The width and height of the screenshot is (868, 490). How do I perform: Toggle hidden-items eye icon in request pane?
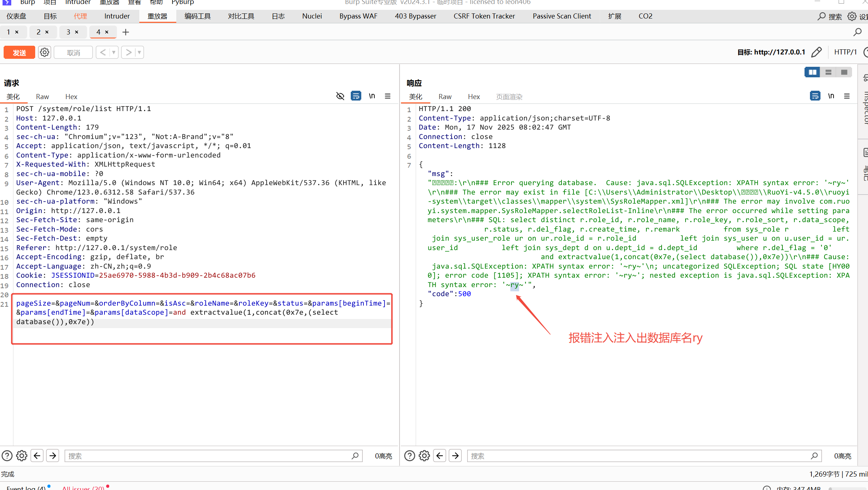pos(340,96)
